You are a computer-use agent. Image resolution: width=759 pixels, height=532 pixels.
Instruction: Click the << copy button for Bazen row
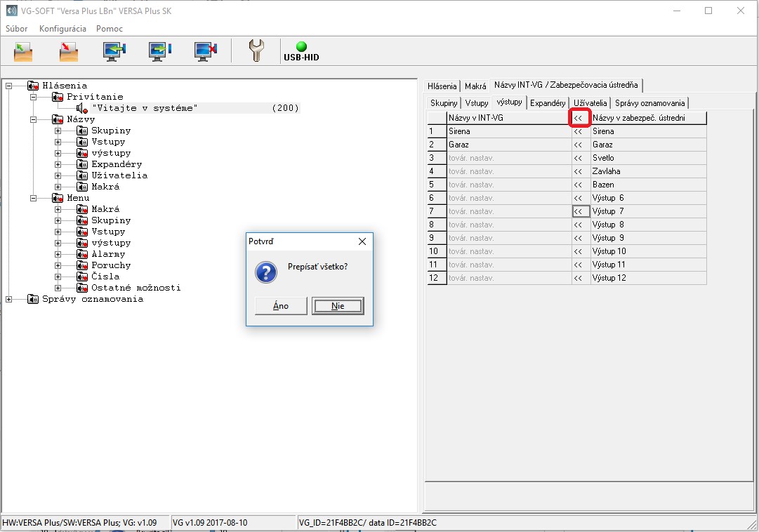pyautogui.click(x=579, y=185)
